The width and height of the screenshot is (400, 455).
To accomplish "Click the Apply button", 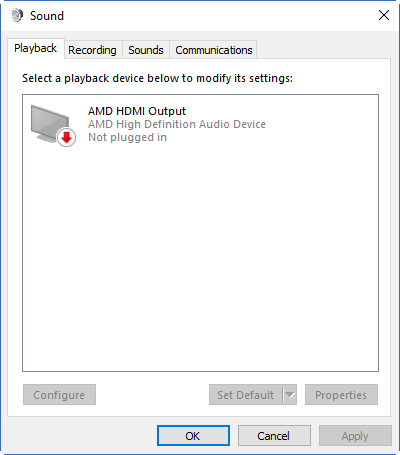I will coord(355,436).
